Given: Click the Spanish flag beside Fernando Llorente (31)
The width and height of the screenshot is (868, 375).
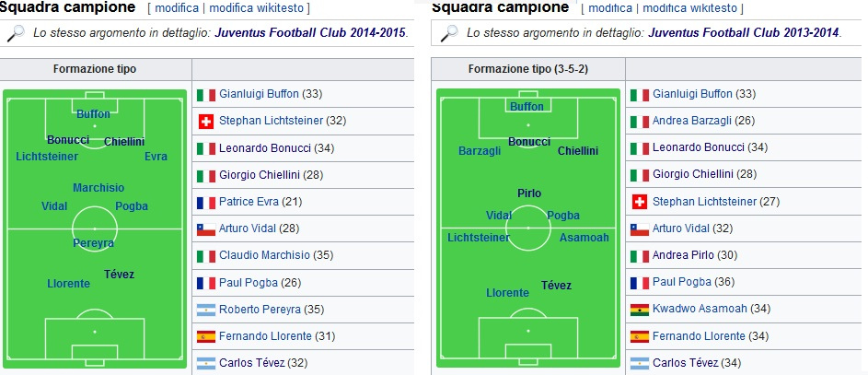Looking at the screenshot, I should (206, 336).
